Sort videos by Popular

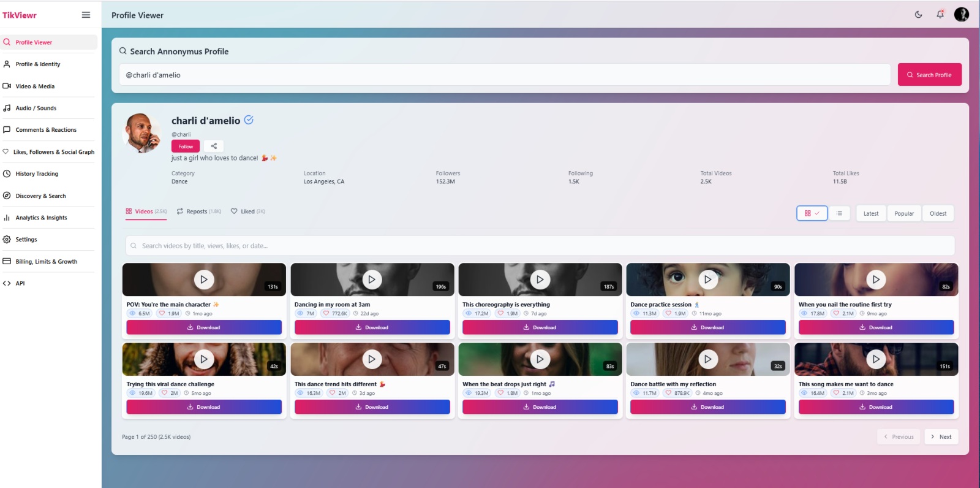click(904, 213)
